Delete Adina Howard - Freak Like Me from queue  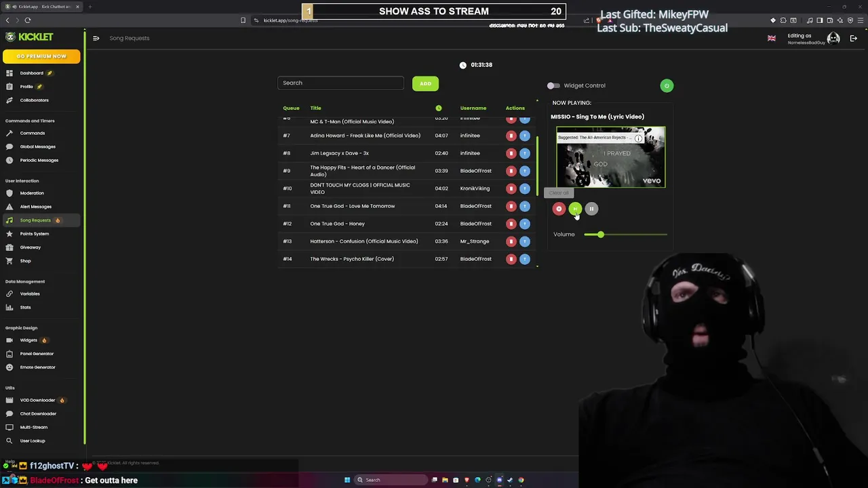[511, 136]
